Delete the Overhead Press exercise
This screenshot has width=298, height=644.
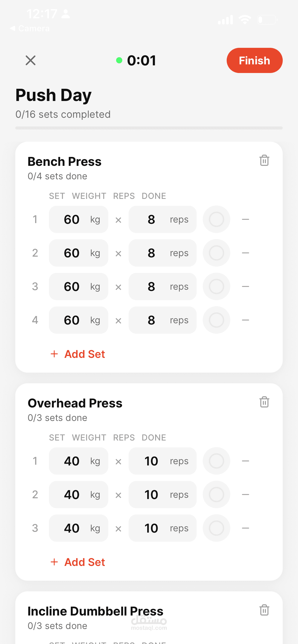[x=264, y=402]
